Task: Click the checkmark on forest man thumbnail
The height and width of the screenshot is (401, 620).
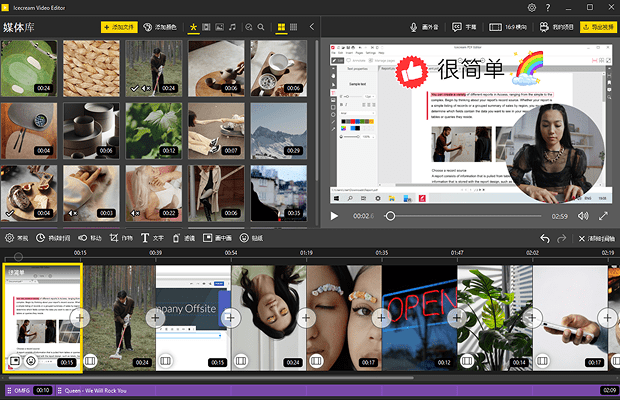Action: [135, 88]
